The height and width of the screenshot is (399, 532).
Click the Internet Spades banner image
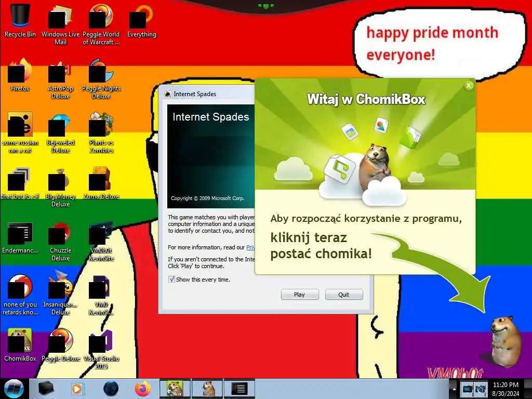click(x=211, y=156)
